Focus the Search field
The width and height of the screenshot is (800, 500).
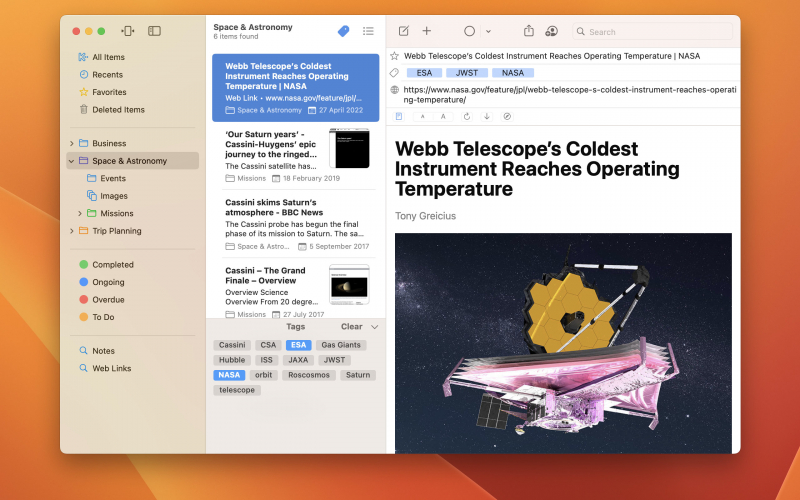653,32
